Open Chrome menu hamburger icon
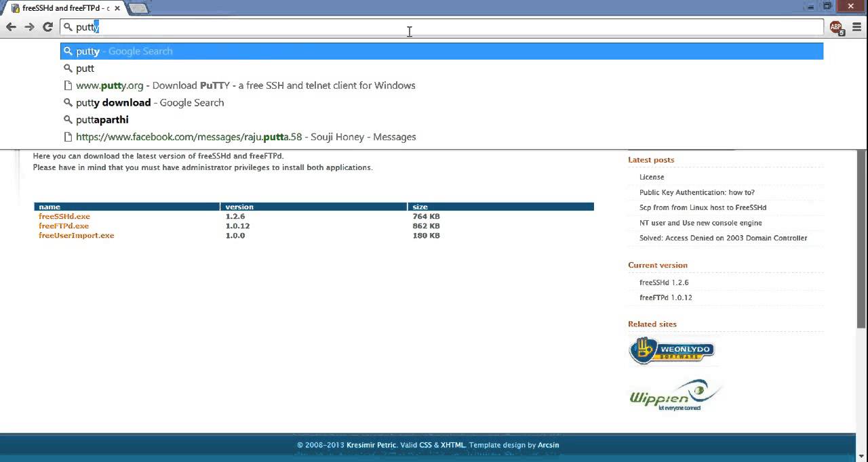This screenshot has height=462, width=868. point(857,27)
